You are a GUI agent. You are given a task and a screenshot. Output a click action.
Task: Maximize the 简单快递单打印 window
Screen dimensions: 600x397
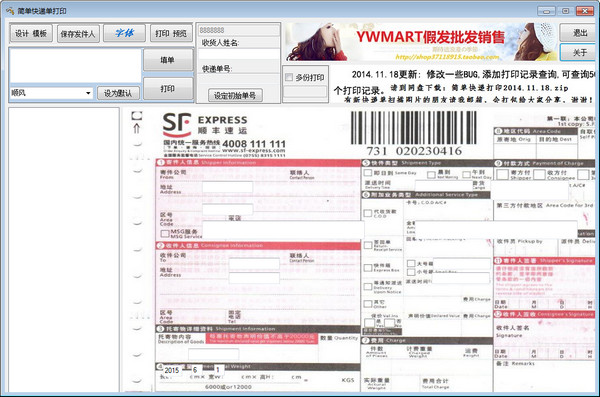[565, 11]
